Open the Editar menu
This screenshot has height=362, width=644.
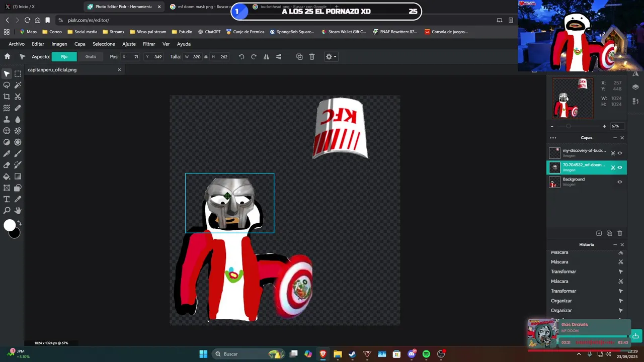point(38,44)
